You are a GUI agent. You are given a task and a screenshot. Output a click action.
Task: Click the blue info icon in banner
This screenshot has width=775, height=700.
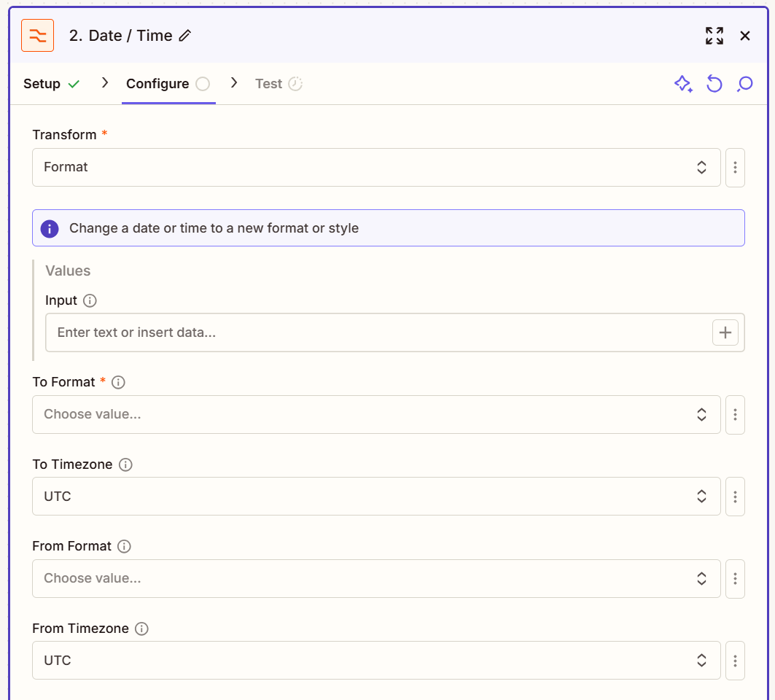(50, 228)
